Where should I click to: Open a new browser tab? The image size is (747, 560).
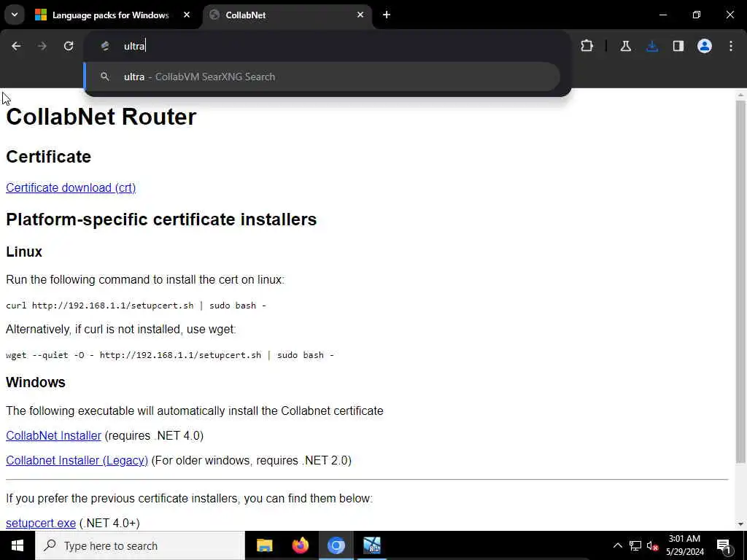pyautogui.click(x=387, y=15)
